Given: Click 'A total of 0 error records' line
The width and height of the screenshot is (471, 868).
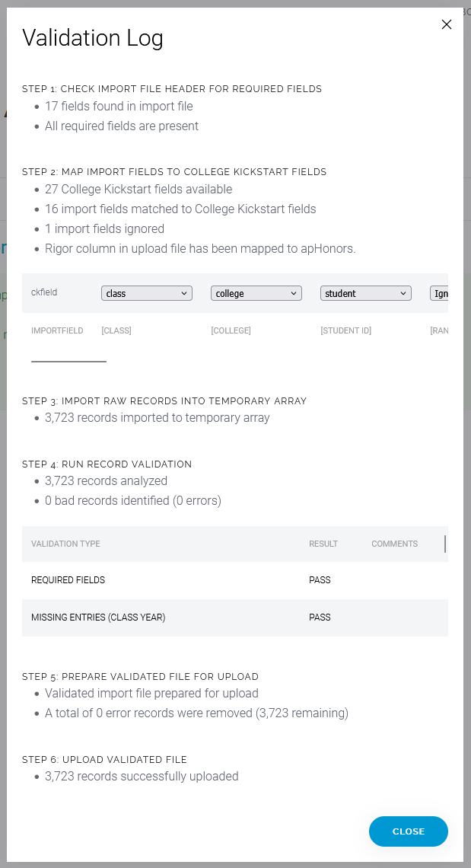Looking at the screenshot, I should coord(196,713).
